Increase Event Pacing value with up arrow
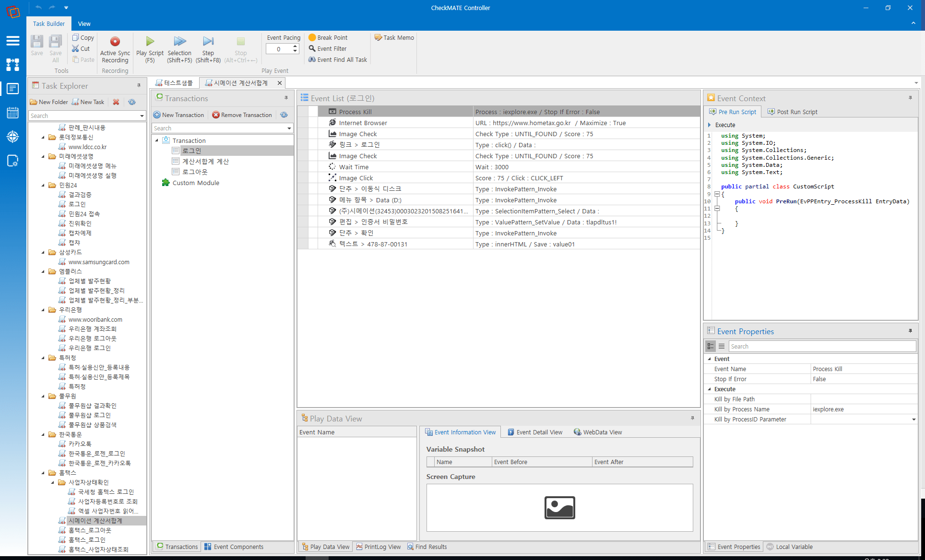This screenshot has width=925, height=560. point(295,47)
